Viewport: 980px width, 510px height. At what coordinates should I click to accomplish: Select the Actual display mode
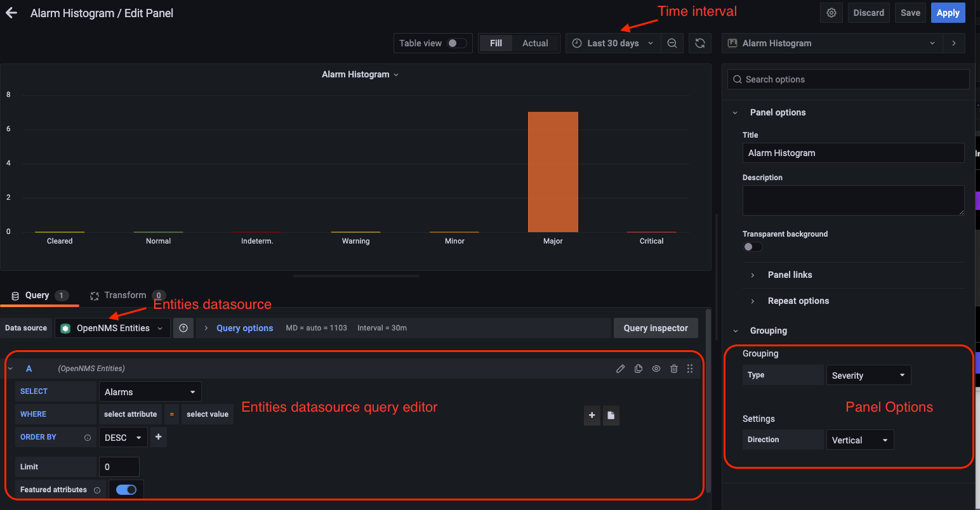click(535, 43)
